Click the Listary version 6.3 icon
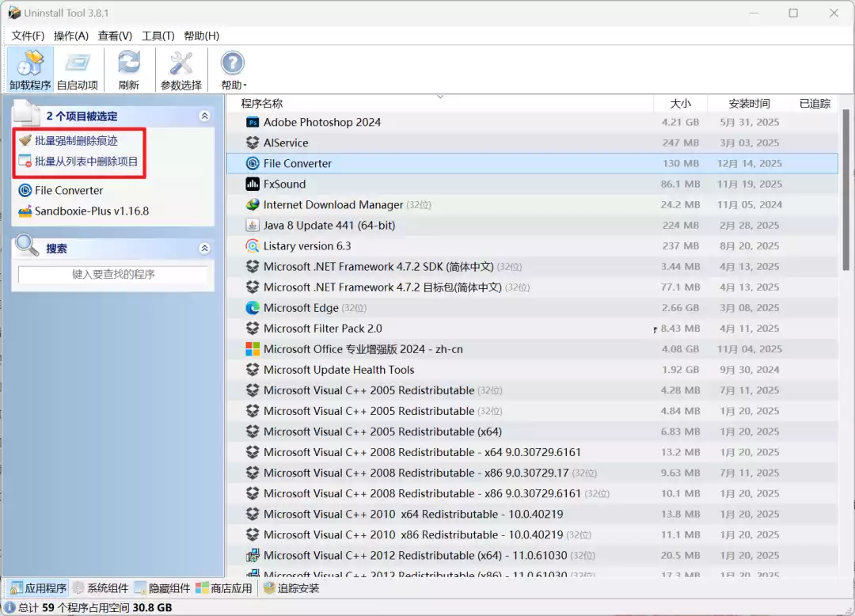The image size is (855, 616). tap(253, 245)
